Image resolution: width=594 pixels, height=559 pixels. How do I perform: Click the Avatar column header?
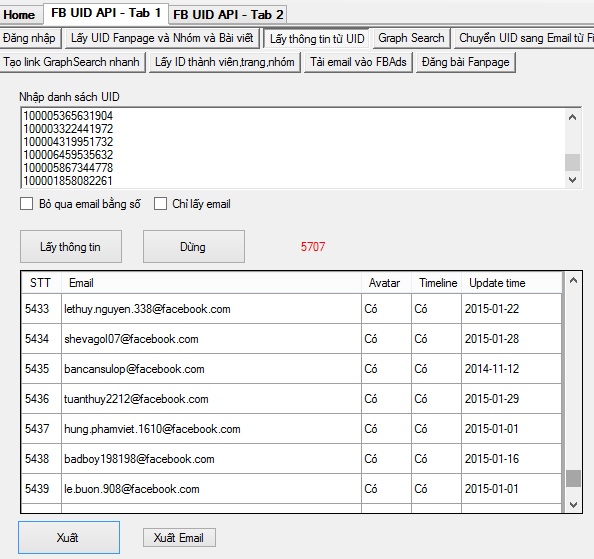pos(386,283)
